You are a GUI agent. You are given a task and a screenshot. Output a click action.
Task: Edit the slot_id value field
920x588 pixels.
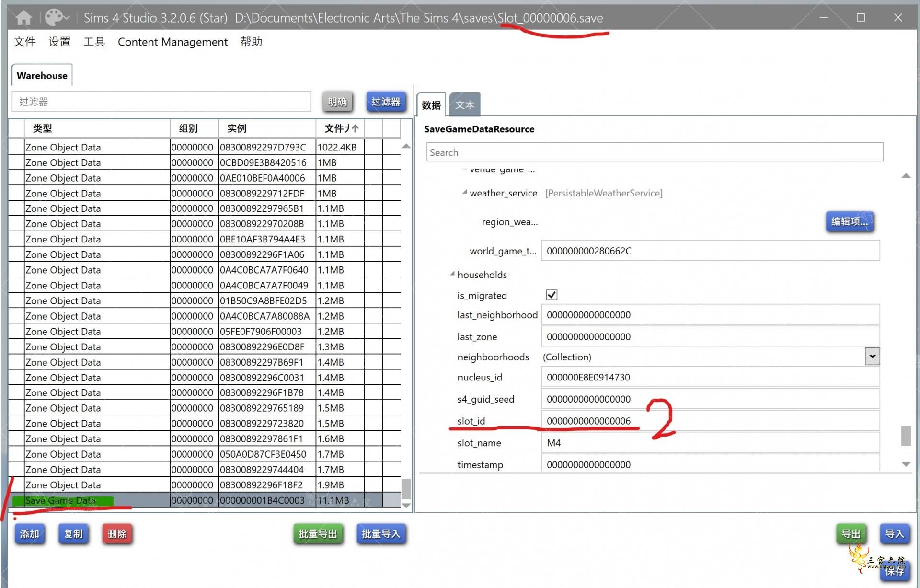coord(710,421)
